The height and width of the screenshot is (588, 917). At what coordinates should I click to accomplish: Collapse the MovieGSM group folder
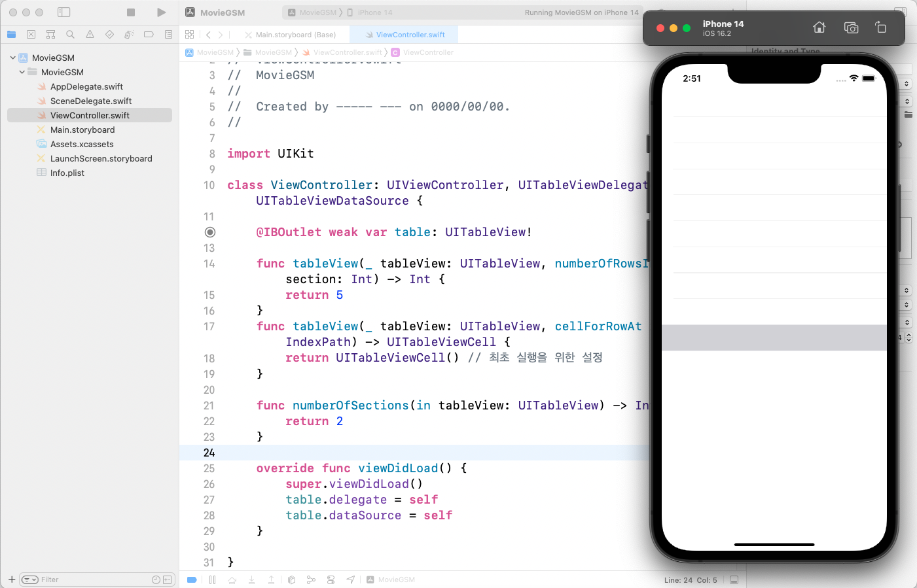coord(22,72)
